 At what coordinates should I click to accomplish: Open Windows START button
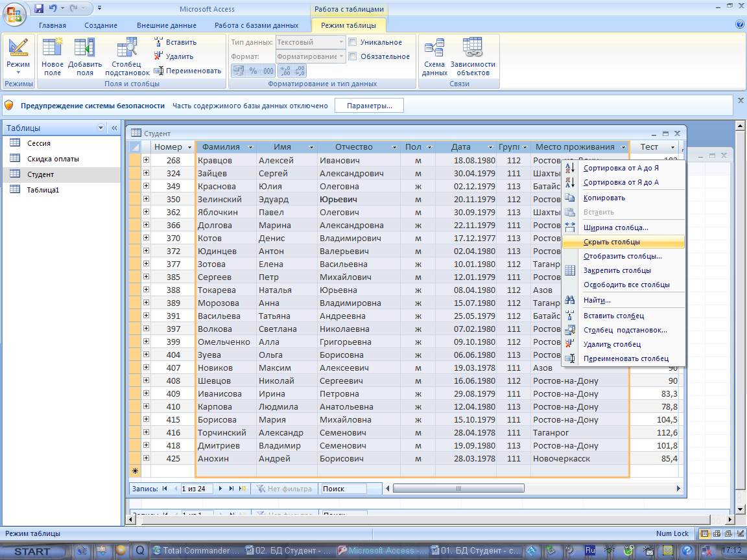tap(32, 551)
